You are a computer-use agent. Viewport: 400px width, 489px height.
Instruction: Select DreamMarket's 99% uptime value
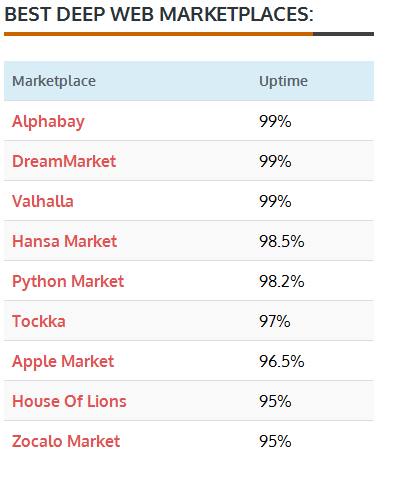[275, 161]
